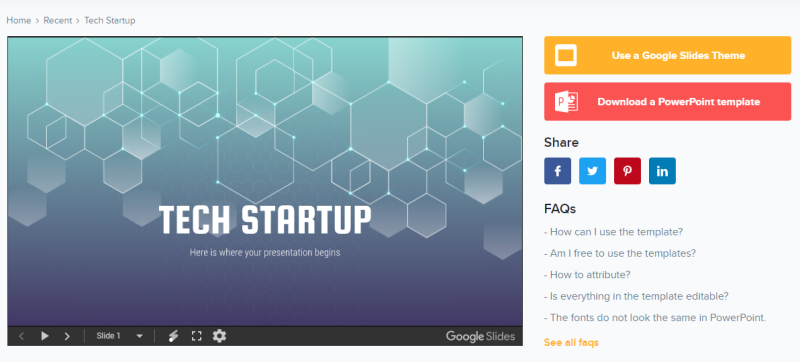Open 'How to attribute?' FAQ
Viewport: 800px width, 362px height.
pos(587,275)
